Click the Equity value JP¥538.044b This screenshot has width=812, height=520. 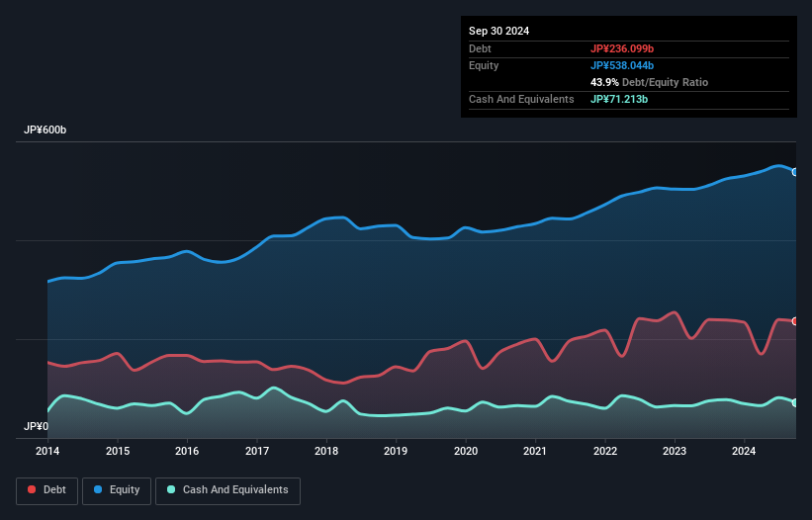point(622,65)
